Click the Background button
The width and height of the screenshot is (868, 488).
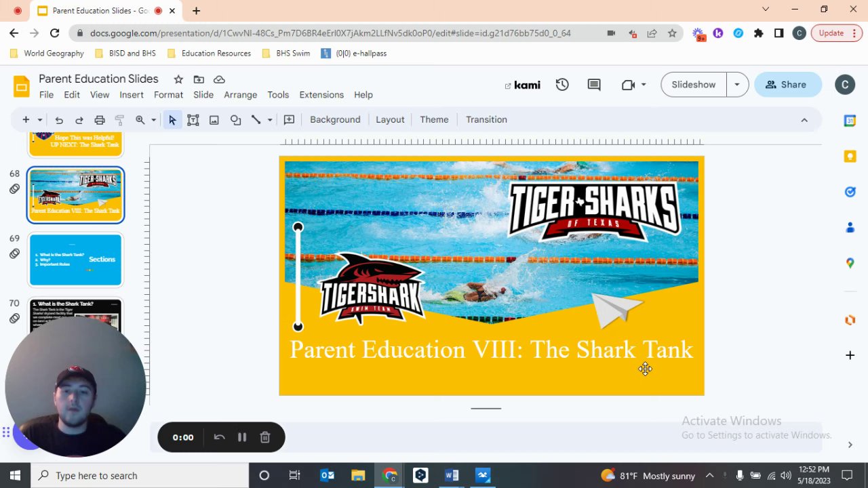point(335,120)
